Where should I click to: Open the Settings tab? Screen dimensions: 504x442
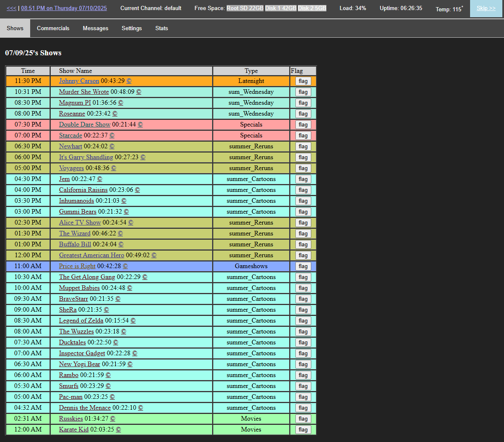point(132,28)
